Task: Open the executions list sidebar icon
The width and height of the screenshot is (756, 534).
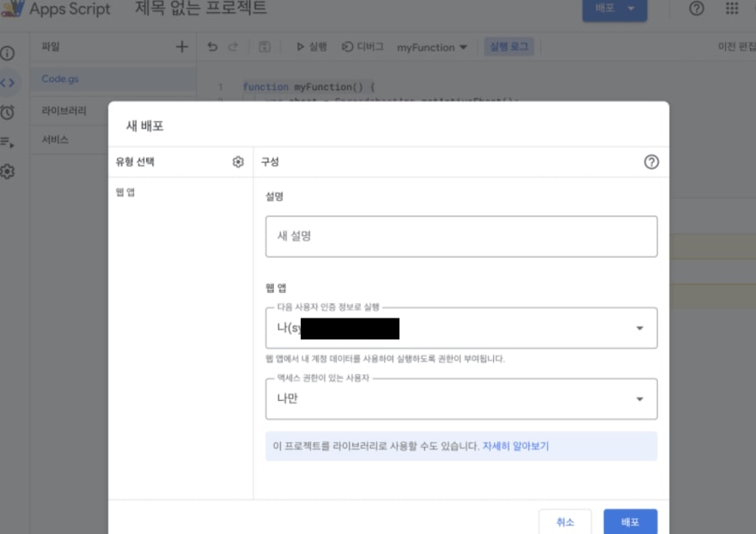Action: (x=7, y=143)
